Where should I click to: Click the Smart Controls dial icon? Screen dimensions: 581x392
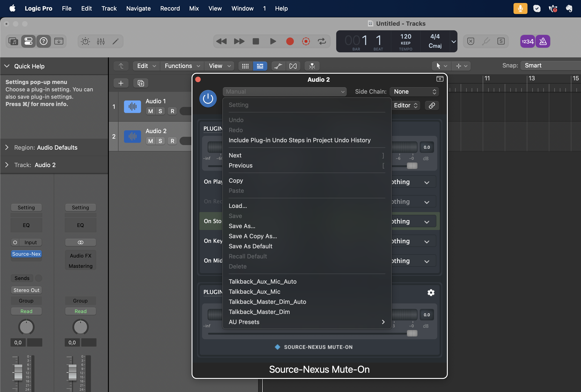pos(85,42)
